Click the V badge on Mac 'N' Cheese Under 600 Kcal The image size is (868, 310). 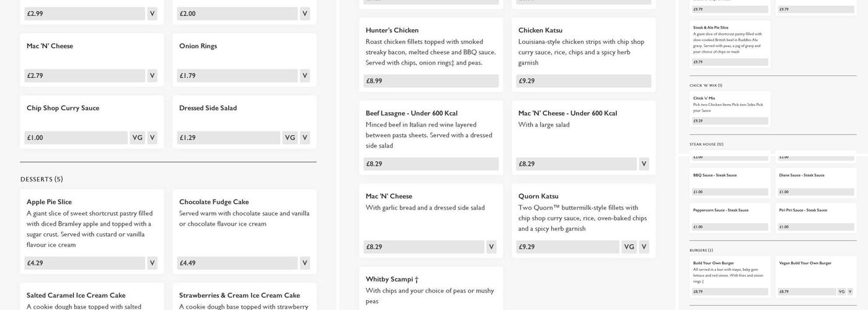[x=644, y=164]
